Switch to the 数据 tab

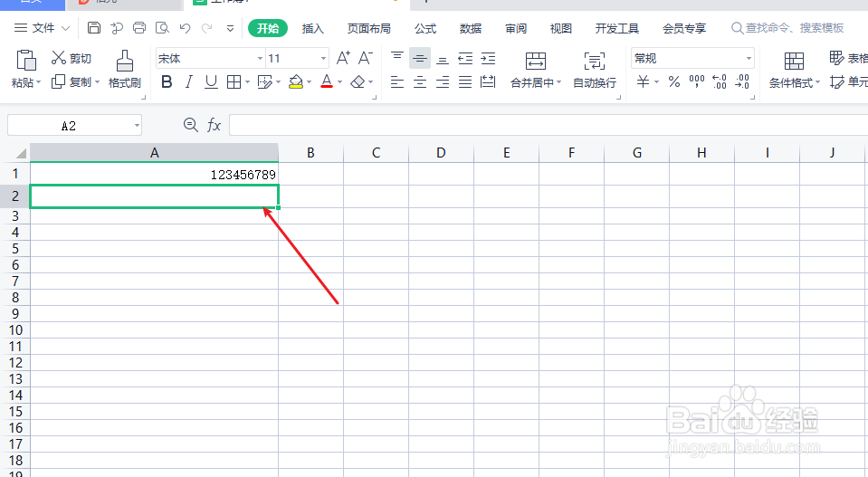pyautogui.click(x=471, y=28)
